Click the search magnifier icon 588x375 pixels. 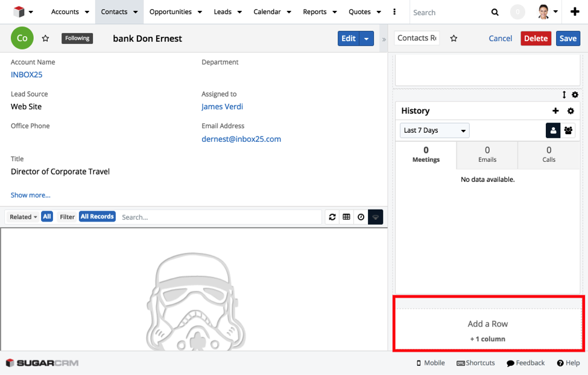pos(495,13)
